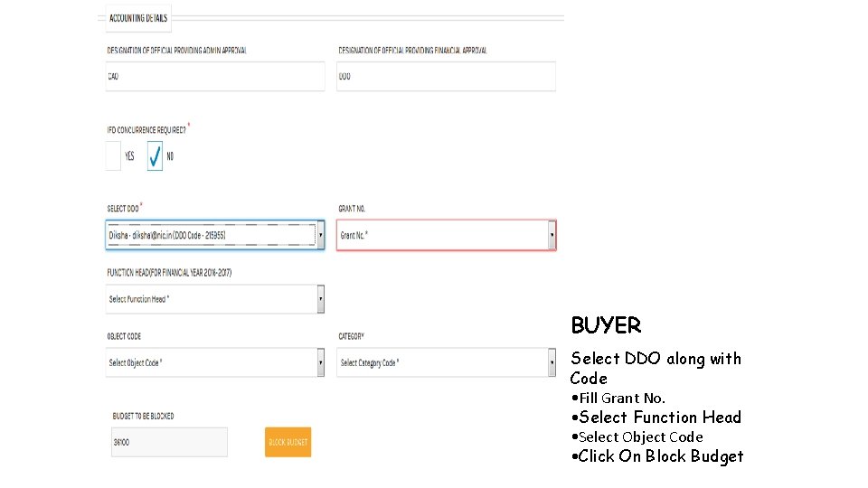Click the NO label beside the checkbox

click(171, 156)
